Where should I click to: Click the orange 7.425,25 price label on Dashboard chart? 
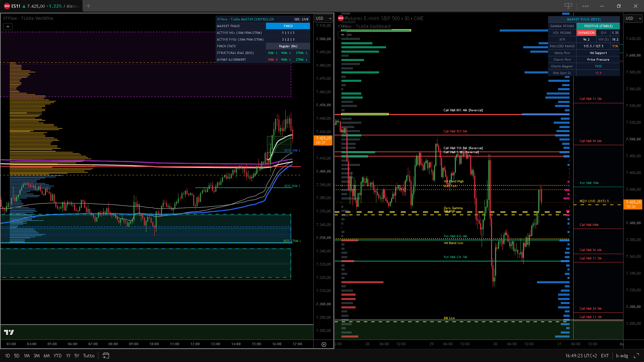click(x=633, y=204)
